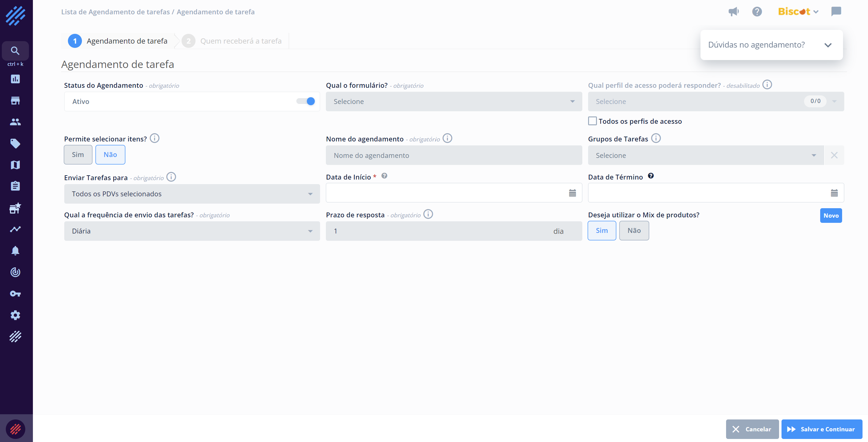Screen dimensions: 868x442
Task: Click the megaphone announcements icon
Action: tap(733, 12)
